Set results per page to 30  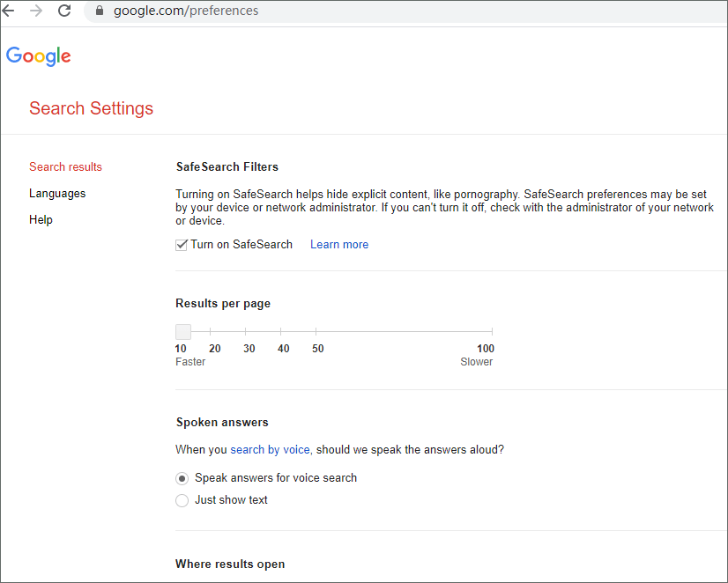246,332
